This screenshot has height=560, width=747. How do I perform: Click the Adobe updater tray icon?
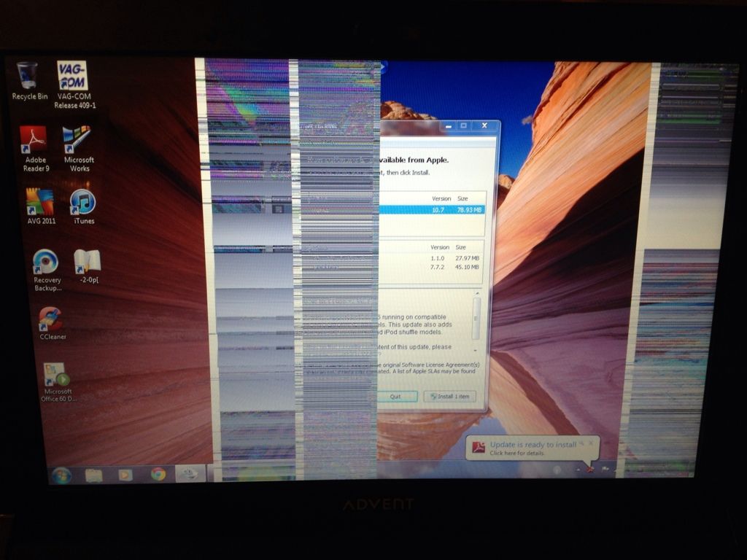pos(589,470)
